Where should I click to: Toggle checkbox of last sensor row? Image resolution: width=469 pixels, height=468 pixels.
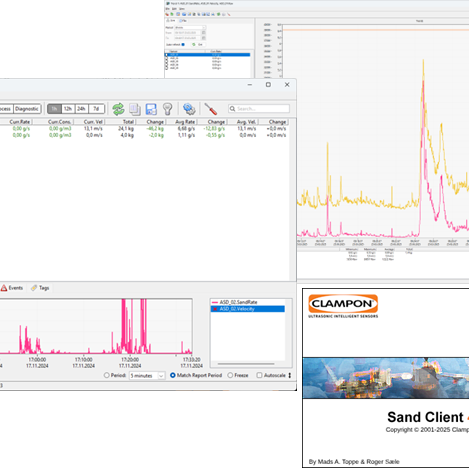coord(167,68)
